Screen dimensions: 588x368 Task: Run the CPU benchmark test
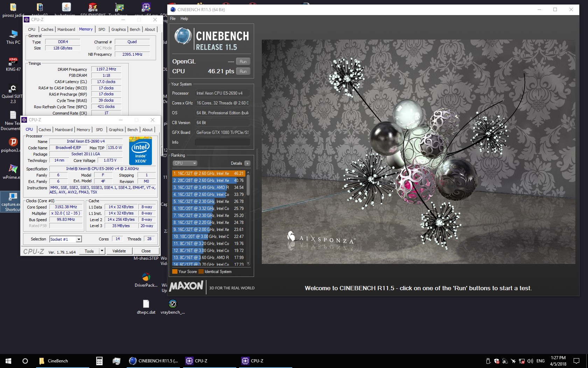(x=243, y=71)
